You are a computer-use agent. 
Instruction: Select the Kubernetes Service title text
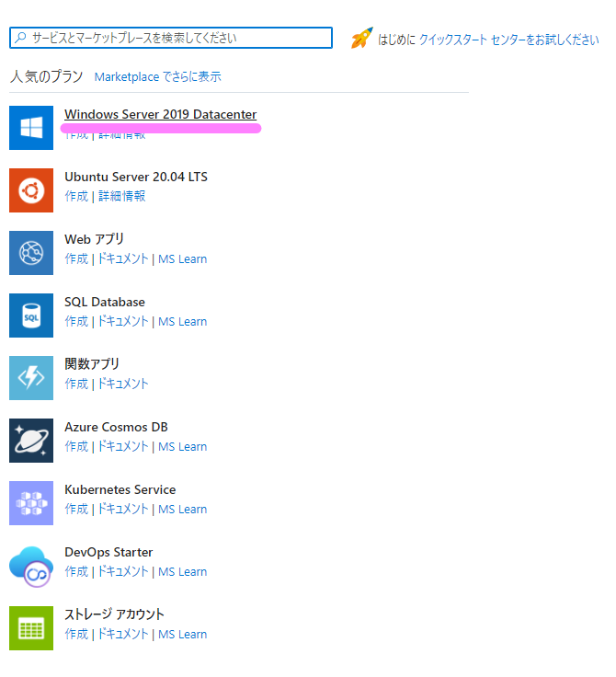pos(120,489)
